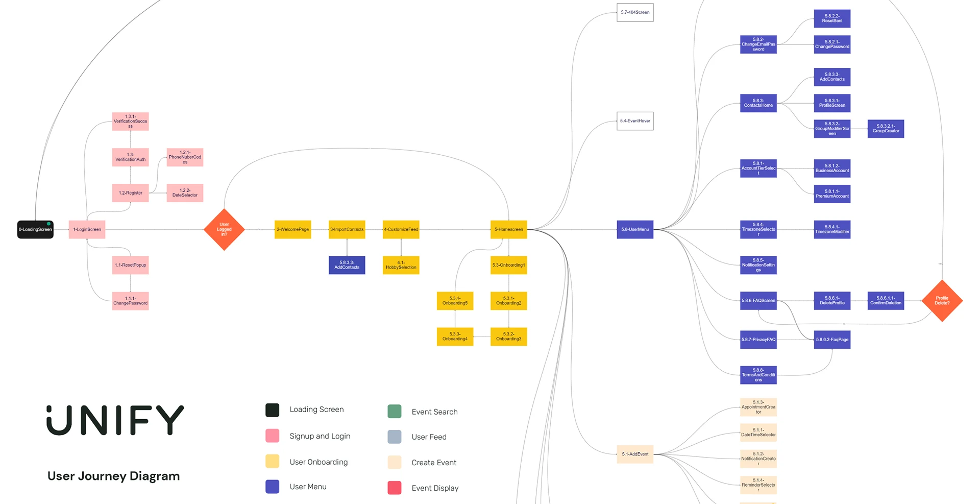Image resolution: width=980 pixels, height=504 pixels.
Task: Select the 2-WelcomePage node
Action: click(x=292, y=229)
